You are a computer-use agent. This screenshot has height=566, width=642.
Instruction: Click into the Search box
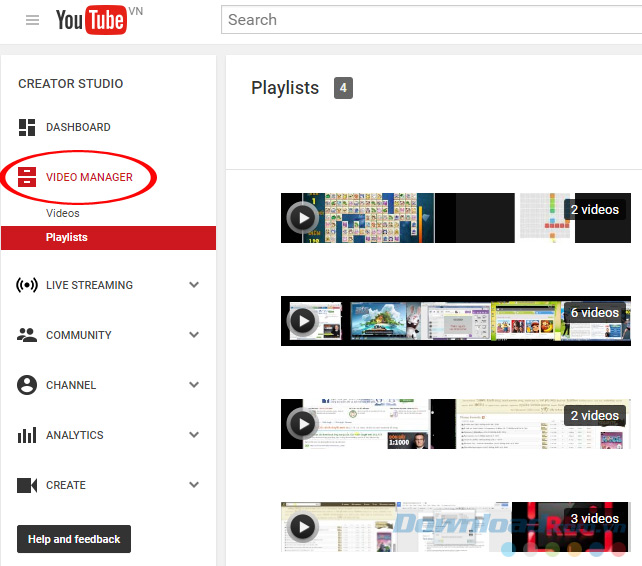[431, 20]
